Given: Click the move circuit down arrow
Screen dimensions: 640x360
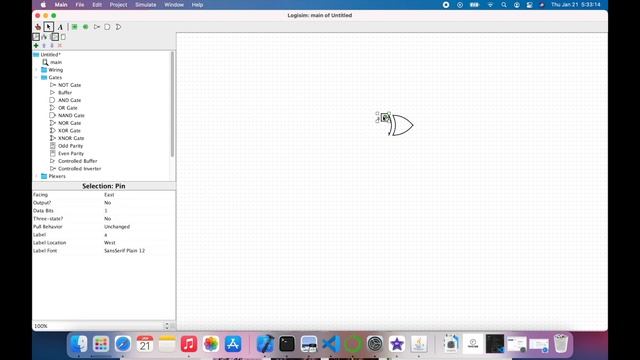Looking at the screenshot, I should (x=52, y=46).
